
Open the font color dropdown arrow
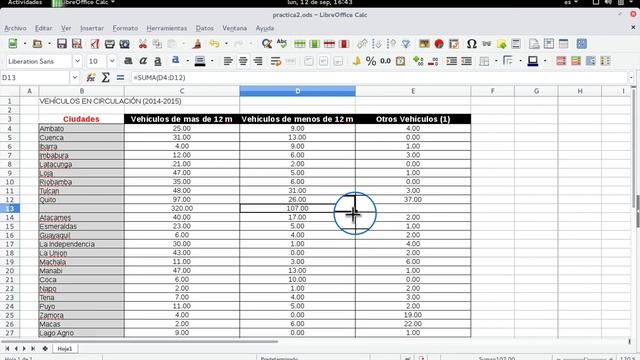pyautogui.click(x=187, y=61)
